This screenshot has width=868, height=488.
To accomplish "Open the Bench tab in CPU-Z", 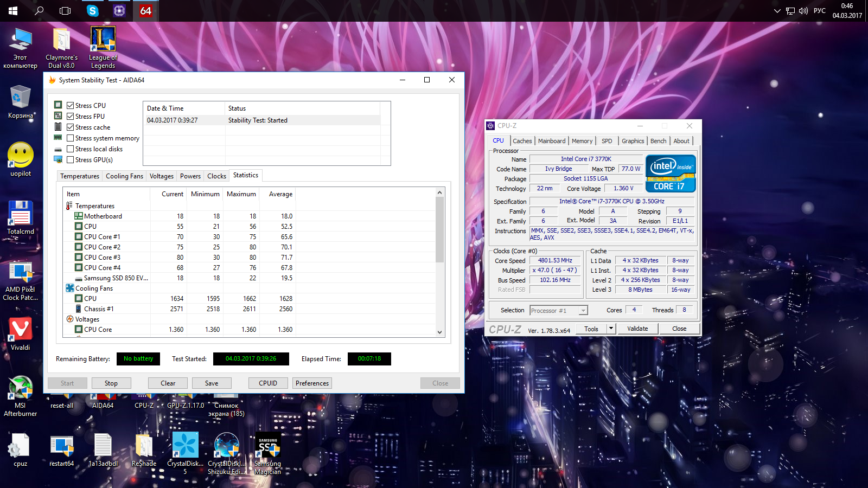I will (659, 141).
